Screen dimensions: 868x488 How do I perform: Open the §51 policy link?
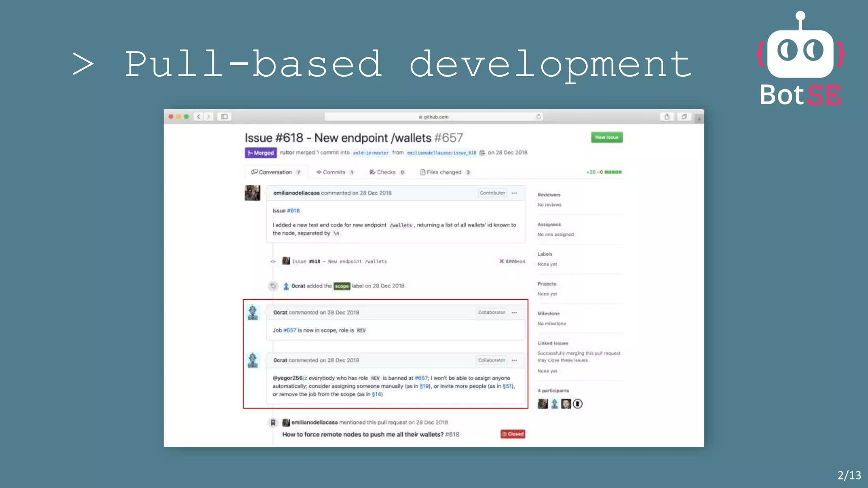tap(507, 386)
